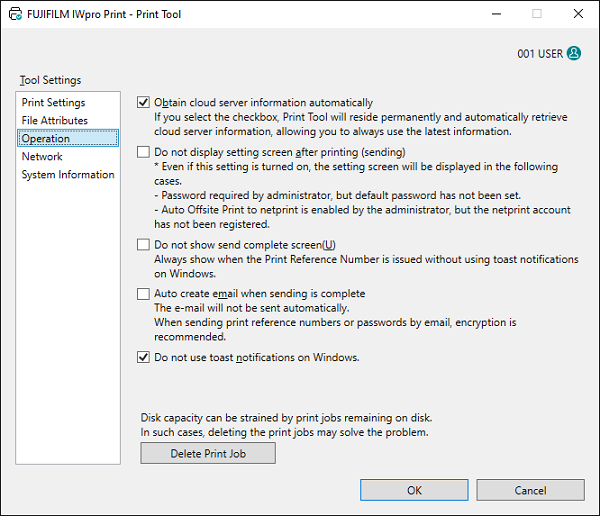Check Do not show send complete screen
Image resolution: width=600 pixels, height=516 pixels.
pyautogui.click(x=142, y=244)
